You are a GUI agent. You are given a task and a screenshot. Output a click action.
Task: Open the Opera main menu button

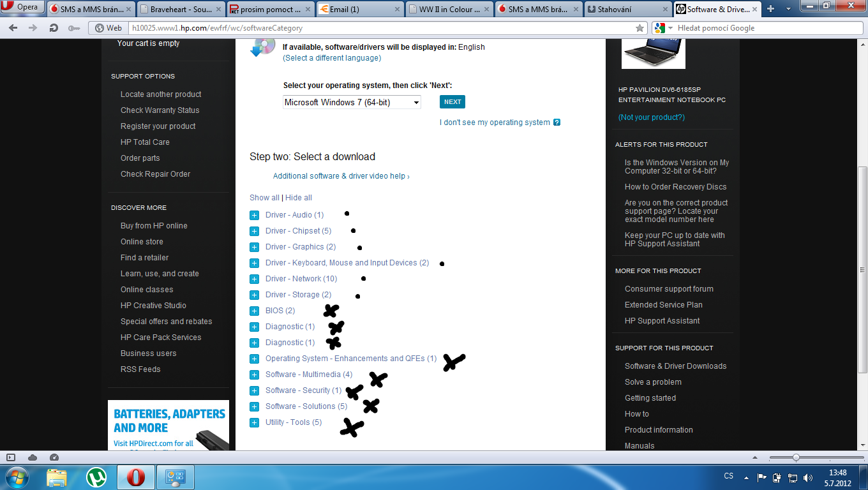click(x=22, y=8)
